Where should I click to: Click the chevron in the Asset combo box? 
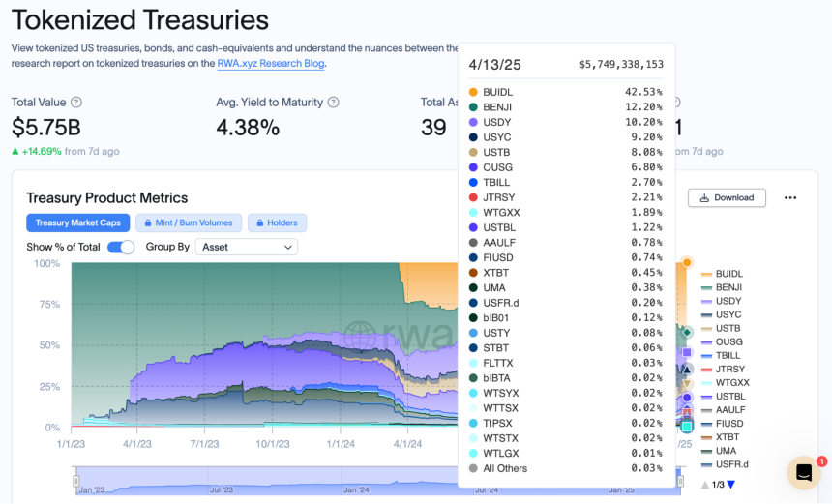[x=287, y=248]
